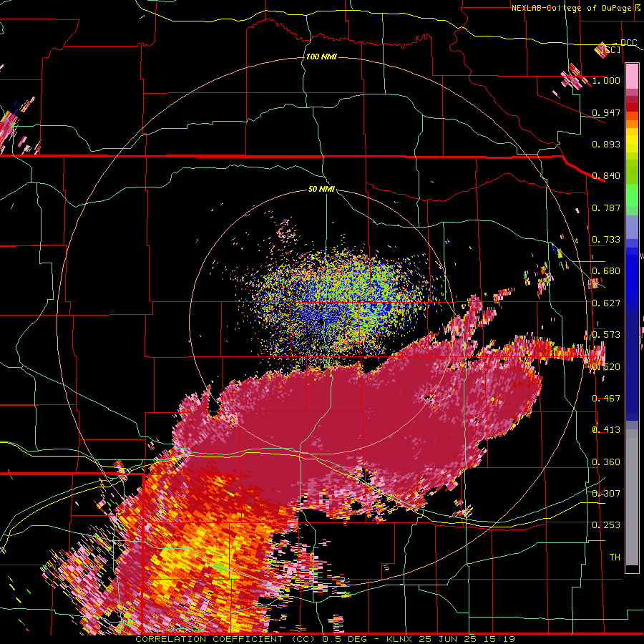Click the 50 NMI range ring label
This screenshot has height=644, width=644.
[x=321, y=190]
